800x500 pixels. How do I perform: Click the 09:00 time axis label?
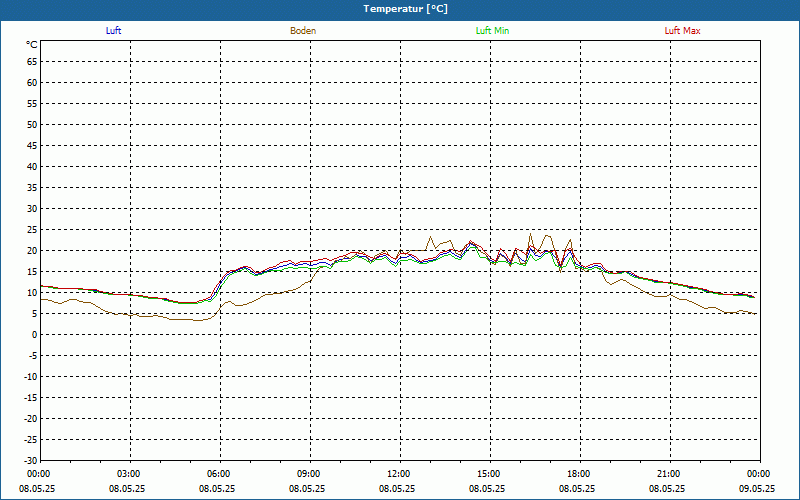pyautogui.click(x=310, y=474)
